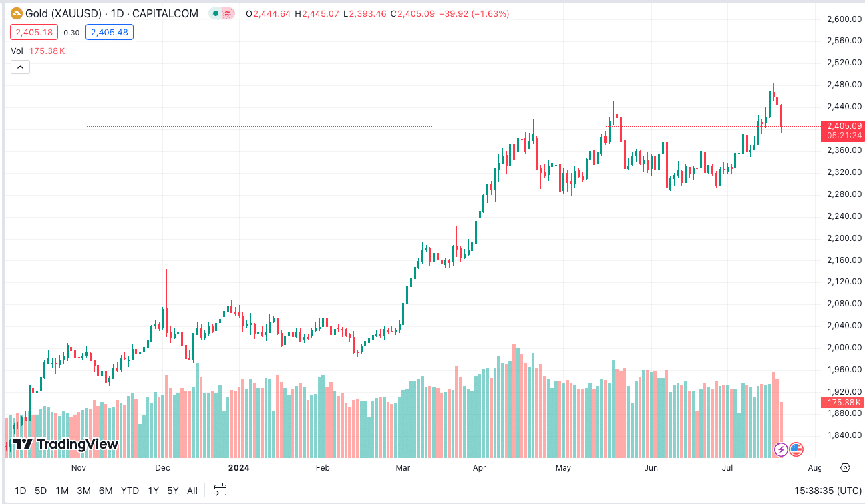Click the bar countdown 05:21:24
Image resolution: width=865 pixels, height=504 pixels.
pyautogui.click(x=844, y=136)
